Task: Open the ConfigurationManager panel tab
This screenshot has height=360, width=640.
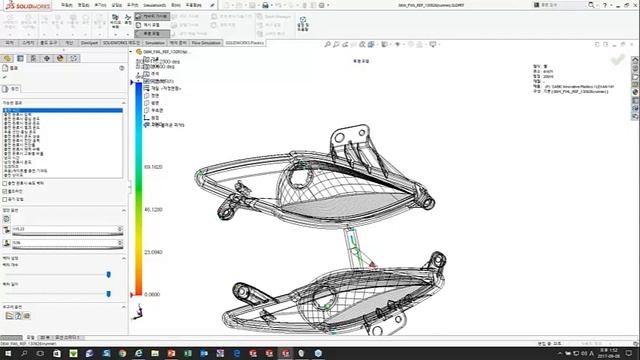Action: (x=33, y=58)
